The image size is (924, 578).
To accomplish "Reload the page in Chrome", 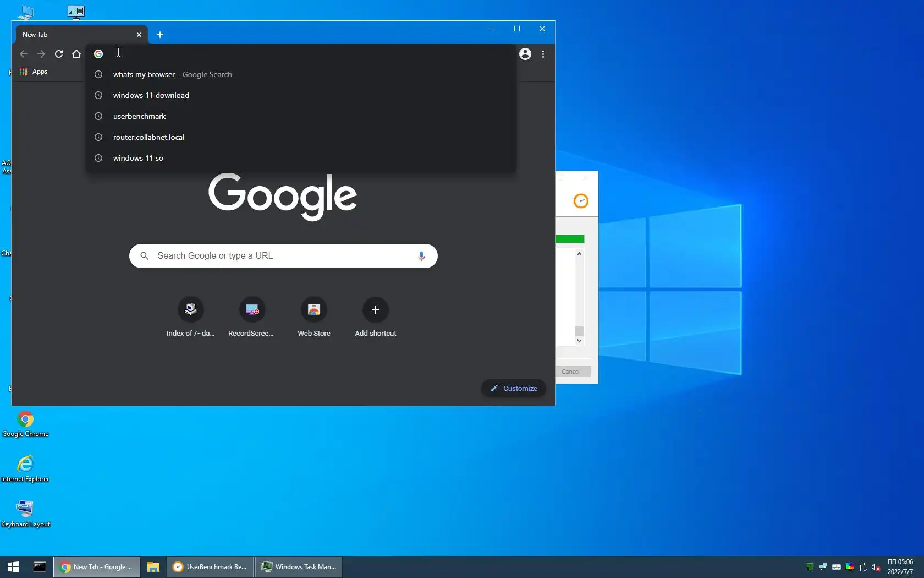I will coord(59,54).
